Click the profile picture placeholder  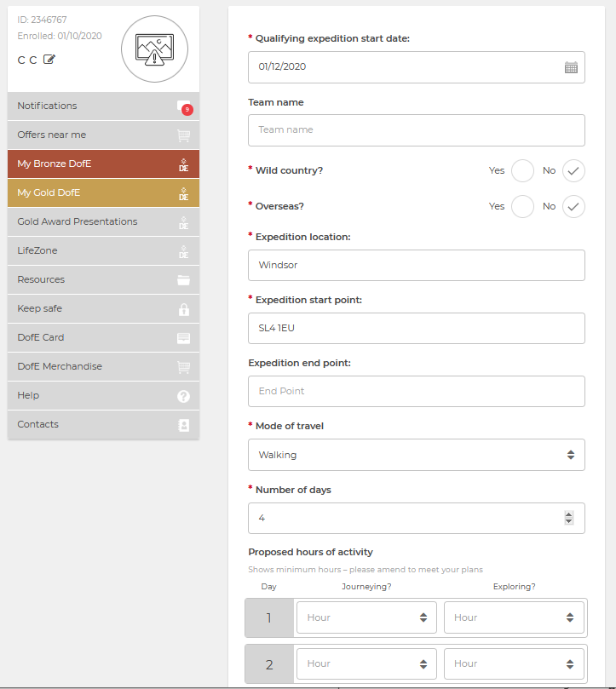154,49
